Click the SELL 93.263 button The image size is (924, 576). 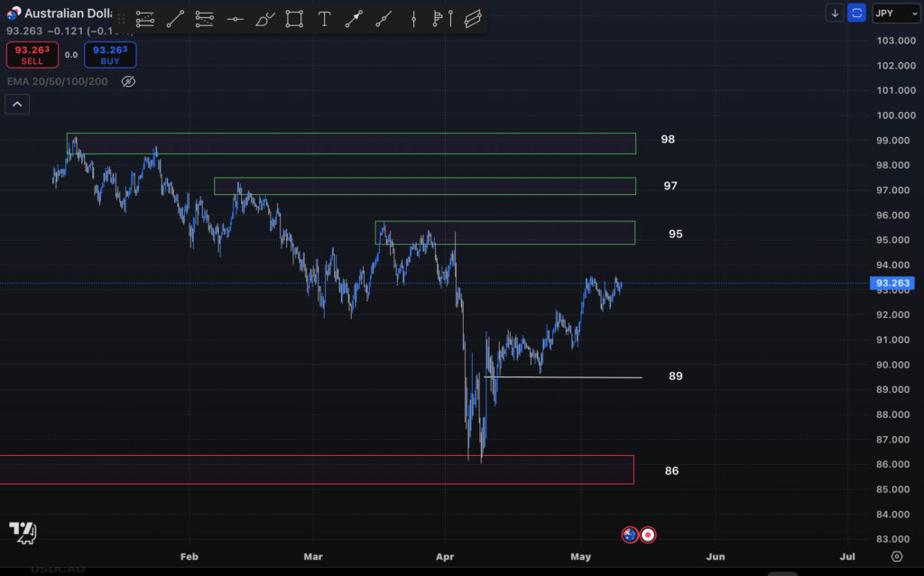coord(32,54)
